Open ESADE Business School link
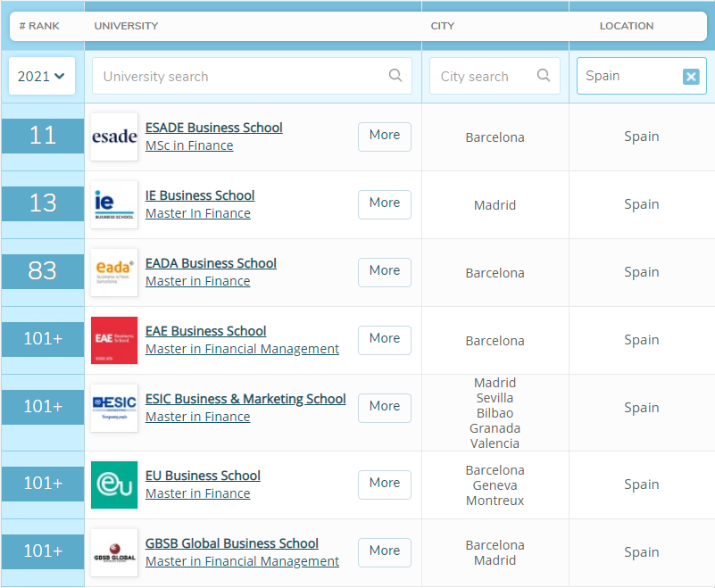The height and width of the screenshot is (588, 715). pyautogui.click(x=214, y=128)
